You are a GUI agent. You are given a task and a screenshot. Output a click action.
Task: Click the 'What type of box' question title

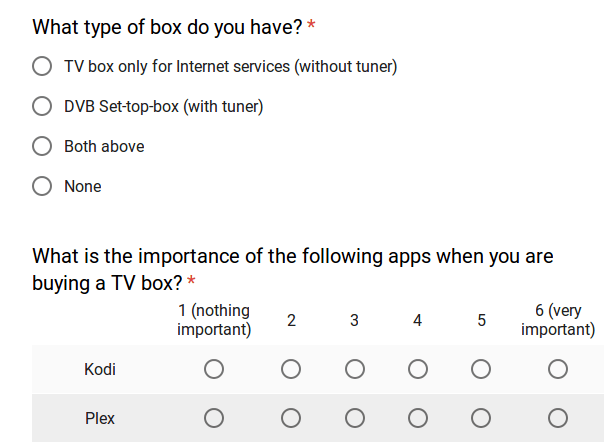coord(167,27)
